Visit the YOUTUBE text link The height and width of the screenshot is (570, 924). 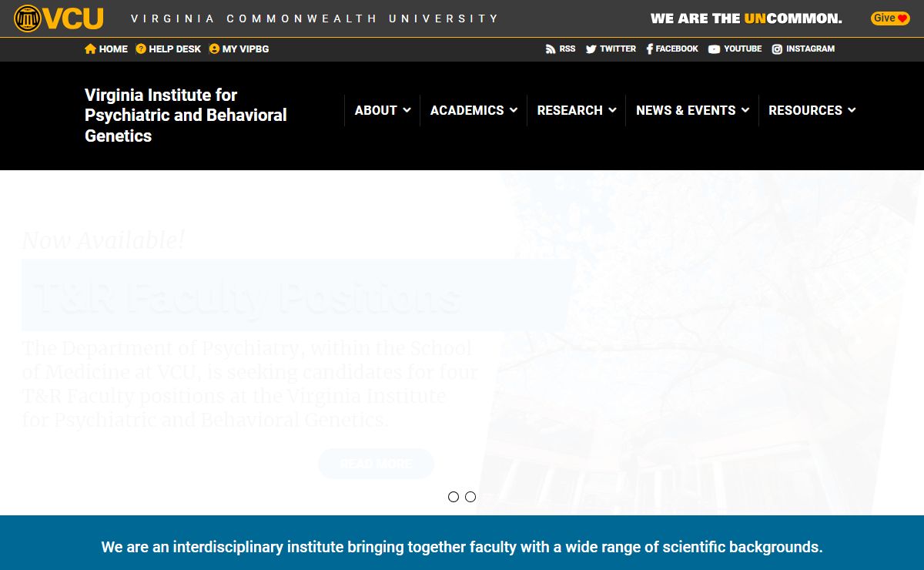tap(743, 49)
